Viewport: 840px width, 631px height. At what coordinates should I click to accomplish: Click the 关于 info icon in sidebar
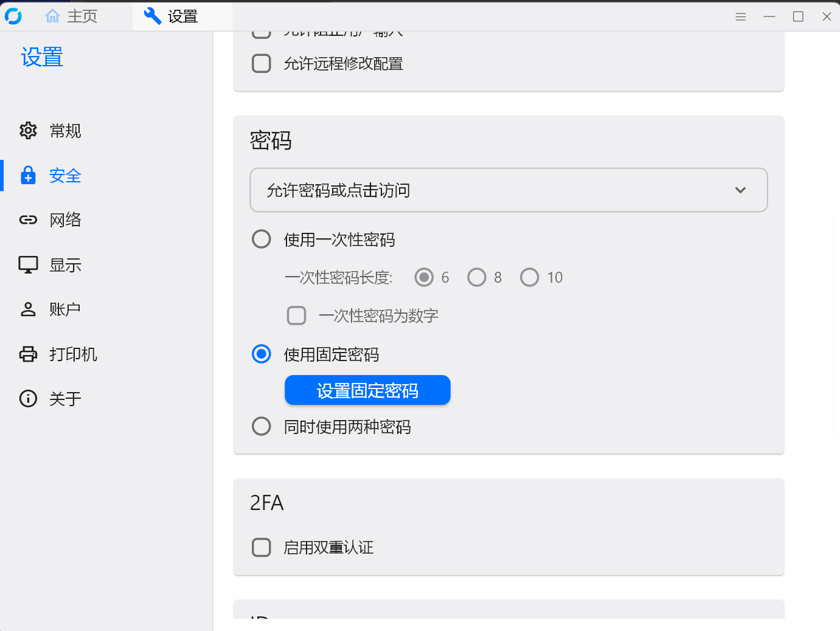[x=28, y=398]
